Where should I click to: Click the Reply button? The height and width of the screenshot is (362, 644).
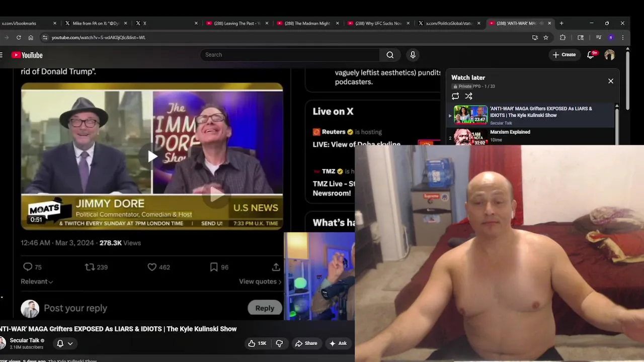tap(265, 308)
